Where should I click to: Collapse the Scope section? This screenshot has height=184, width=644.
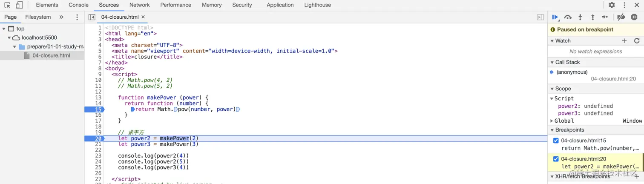552,89
